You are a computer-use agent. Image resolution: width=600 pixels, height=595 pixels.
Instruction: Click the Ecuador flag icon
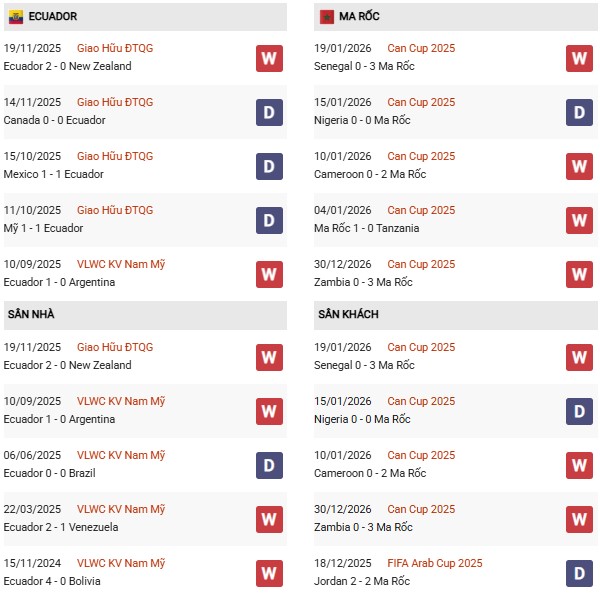(x=16, y=17)
